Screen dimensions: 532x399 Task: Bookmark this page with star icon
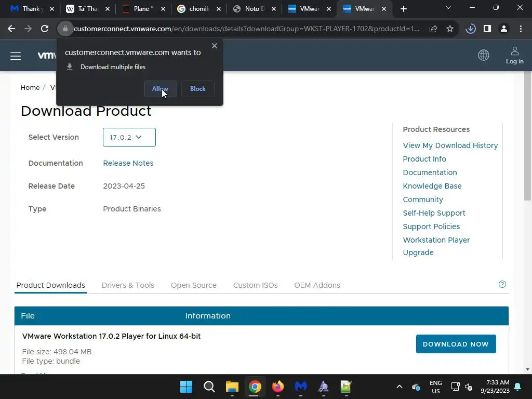click(450, 29)
